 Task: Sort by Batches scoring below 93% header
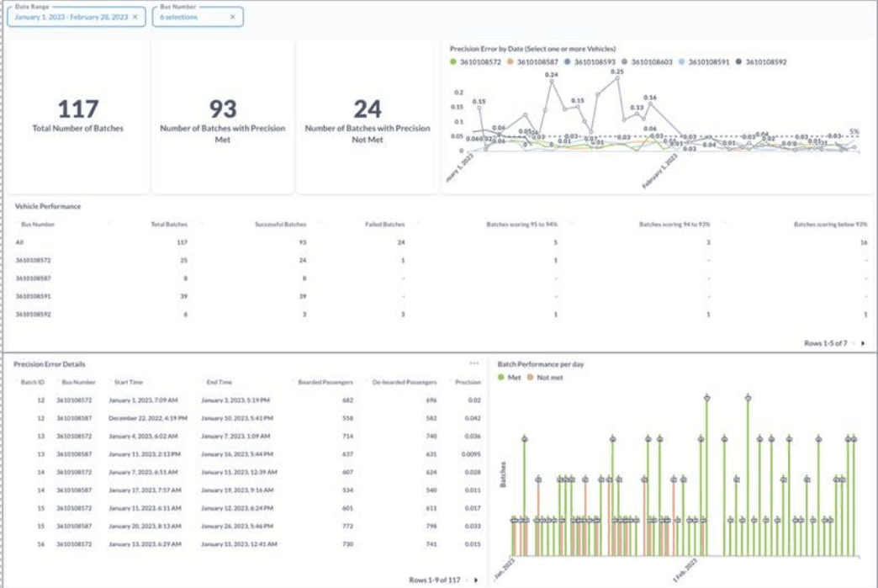point(830,225)
